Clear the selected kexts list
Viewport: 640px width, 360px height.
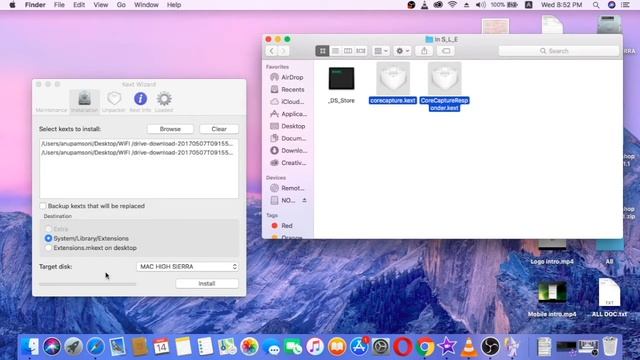[219, 129]
